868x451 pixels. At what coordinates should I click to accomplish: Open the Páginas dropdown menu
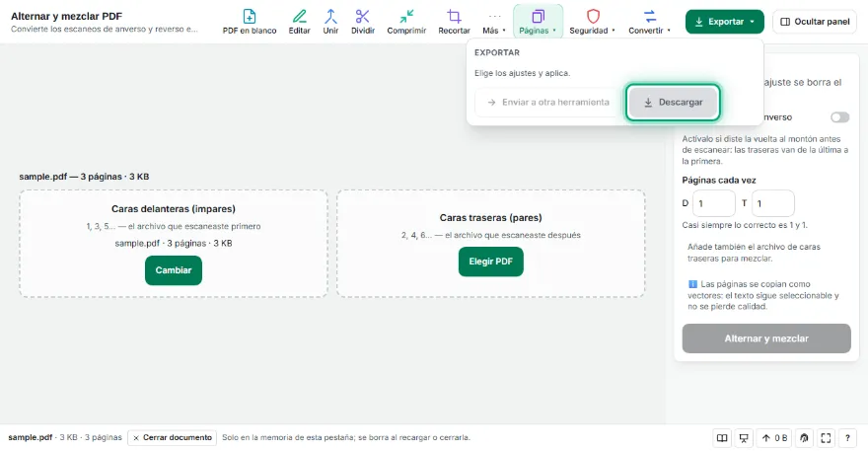coord(538,22)
